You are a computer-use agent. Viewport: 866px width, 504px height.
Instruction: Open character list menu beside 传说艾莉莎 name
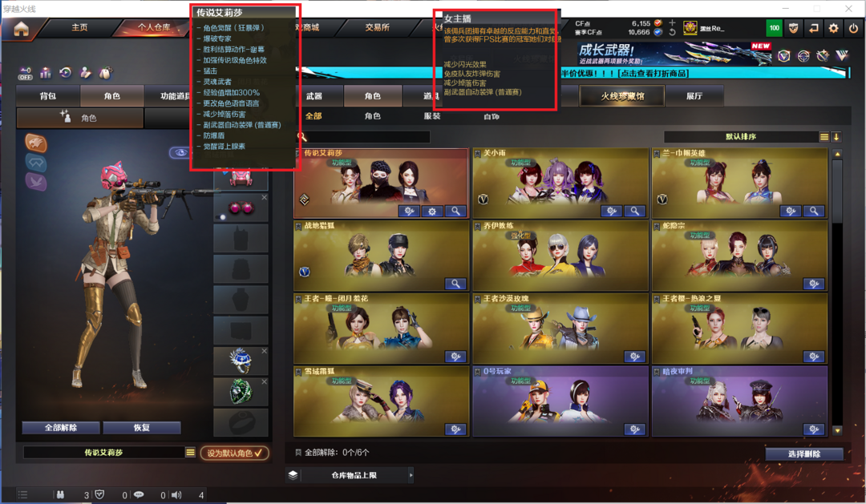pos(190,452)
